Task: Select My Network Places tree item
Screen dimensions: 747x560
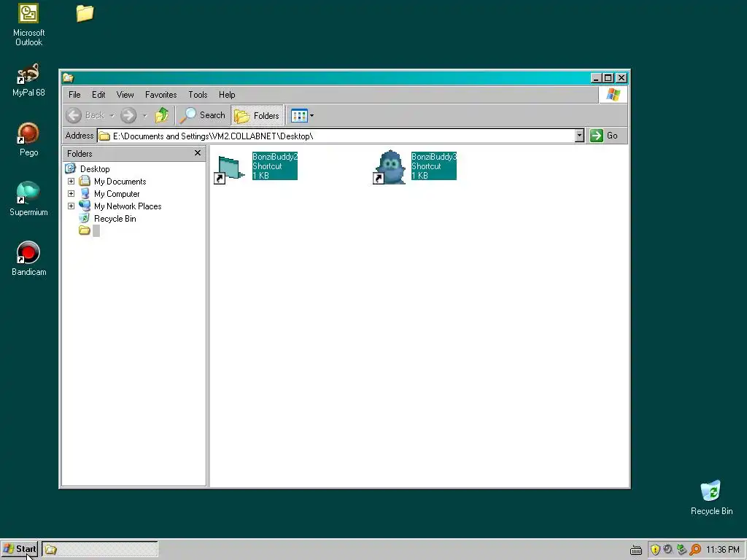Action: coord(128,206)
